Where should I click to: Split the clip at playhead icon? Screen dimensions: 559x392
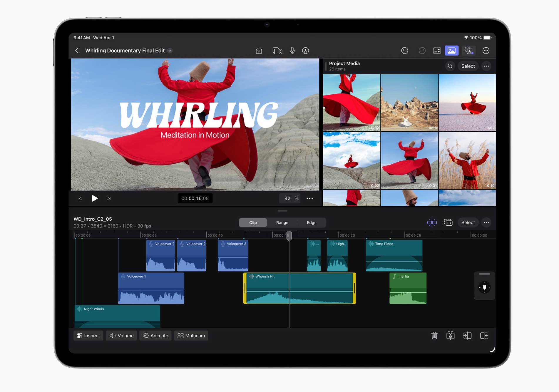pyautogui.click(x=450, y=336)
